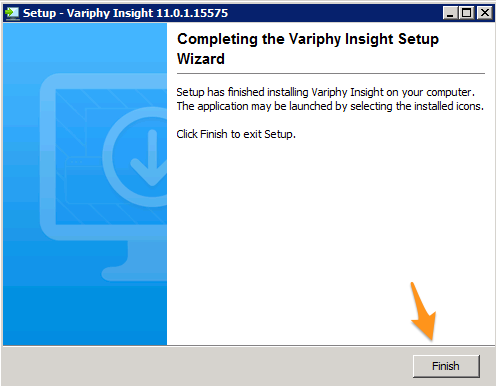Maximize the Setup wizard window
Viewport: 496px width, 386px height.
(467, 13)
